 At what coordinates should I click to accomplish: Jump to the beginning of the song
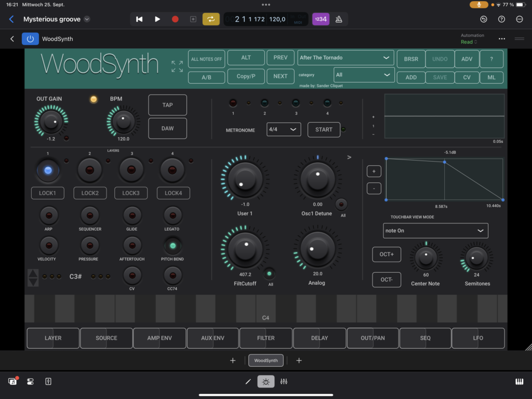pyautogui.click(x=139, y=19)
